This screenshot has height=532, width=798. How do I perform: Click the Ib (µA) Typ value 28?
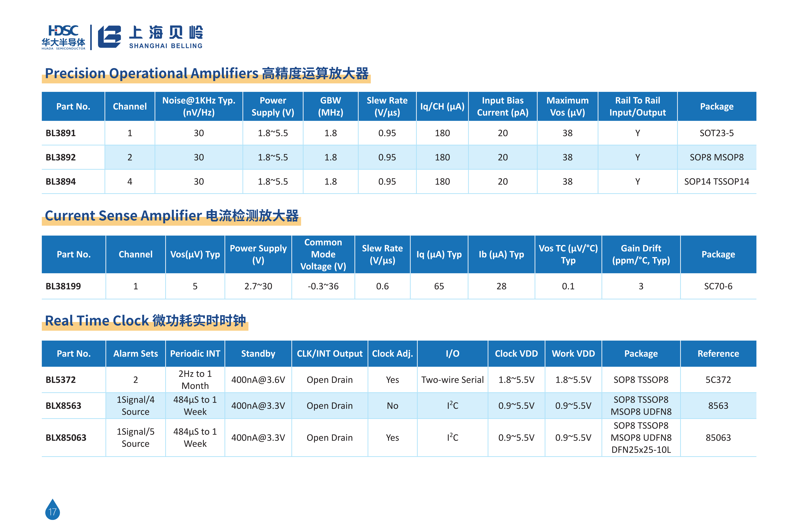[501, 286]
